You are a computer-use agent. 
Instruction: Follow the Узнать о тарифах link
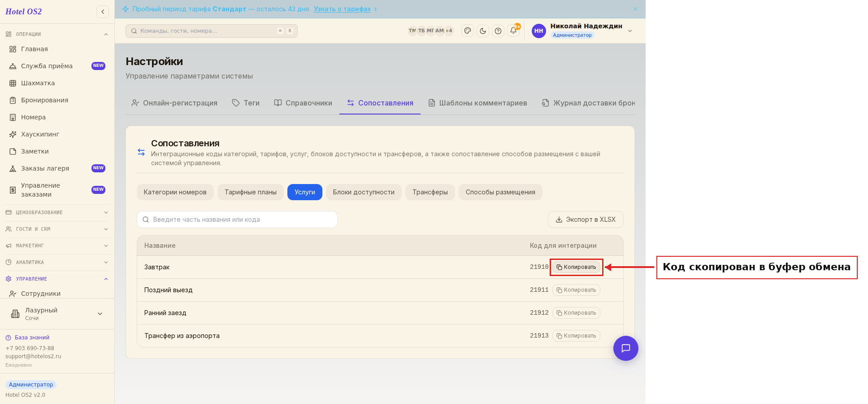click(x=343, y=9)
